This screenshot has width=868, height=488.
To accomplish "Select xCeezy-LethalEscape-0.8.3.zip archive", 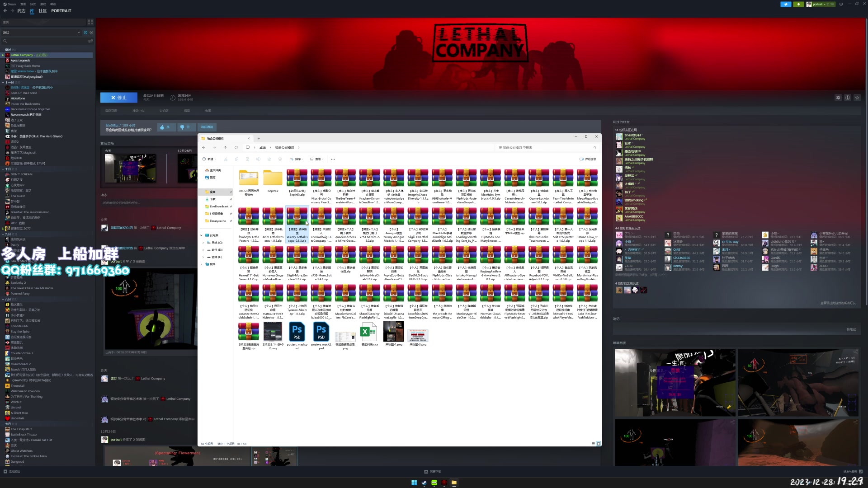I will [x=297, y=225].
